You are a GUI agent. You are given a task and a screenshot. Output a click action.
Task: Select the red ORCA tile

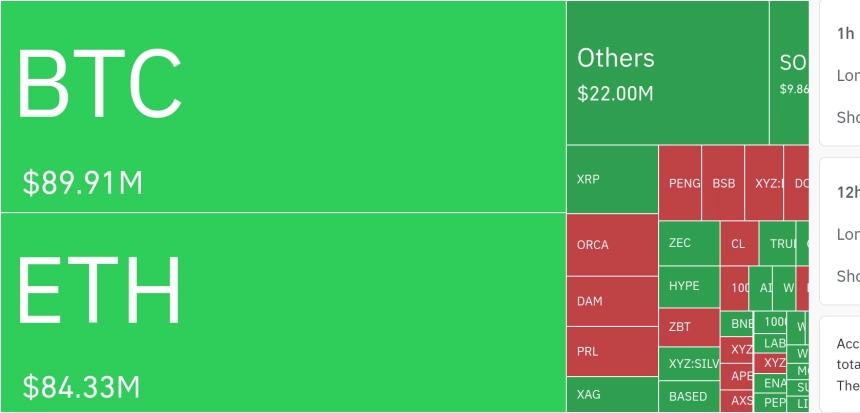click(612, 245)
